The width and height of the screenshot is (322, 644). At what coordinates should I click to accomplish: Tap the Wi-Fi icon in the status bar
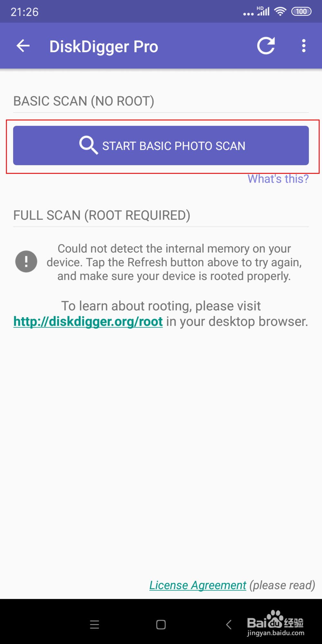[280, 12]
